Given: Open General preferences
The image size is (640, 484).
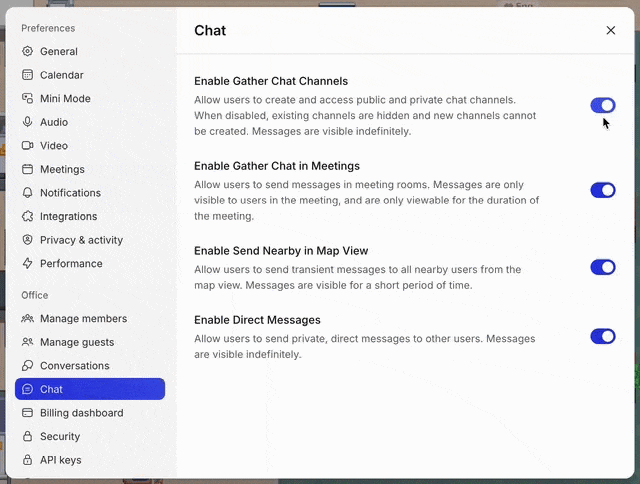Looking at the screenshot, I should tap(90, 51).
